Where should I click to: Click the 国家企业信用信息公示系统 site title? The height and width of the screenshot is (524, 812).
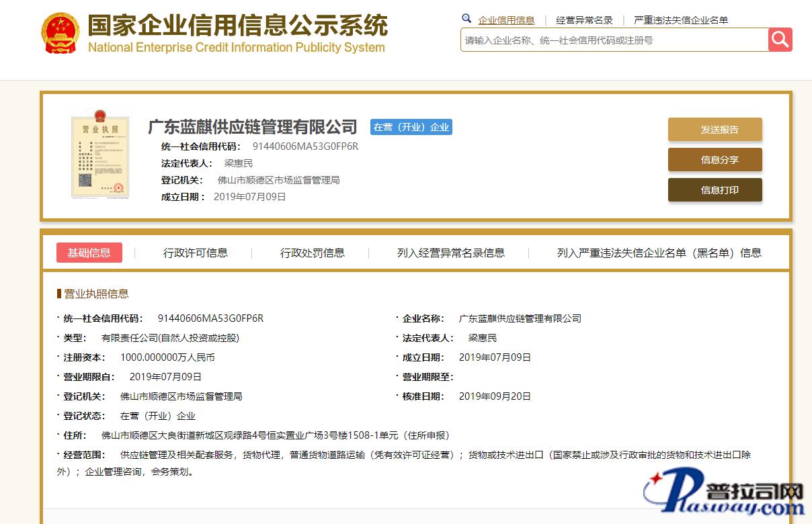[237, 27]
